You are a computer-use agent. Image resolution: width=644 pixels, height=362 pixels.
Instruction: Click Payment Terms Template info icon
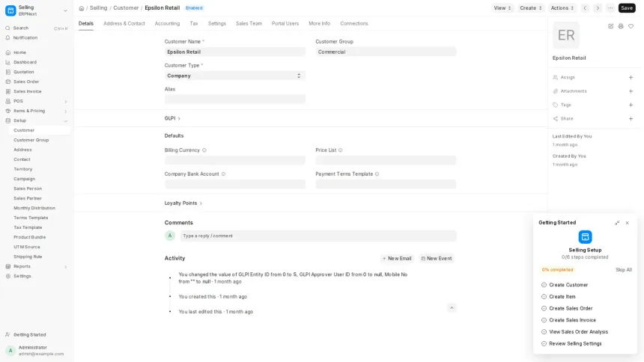point(377,174)
